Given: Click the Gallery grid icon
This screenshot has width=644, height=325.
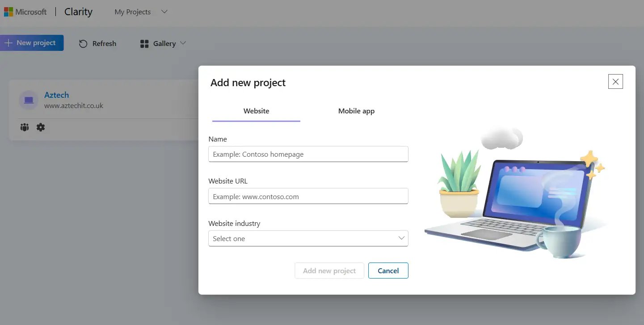Looking at the screenshot, I should tap(144, 43).
